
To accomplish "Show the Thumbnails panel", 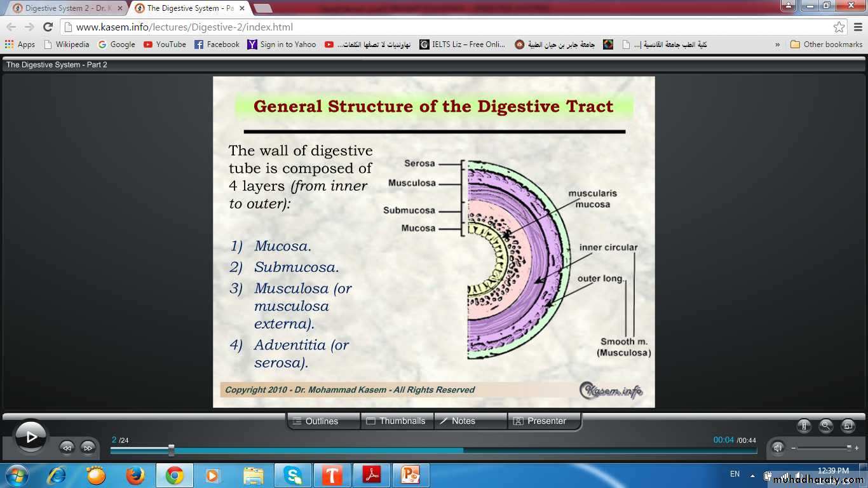I will [x=397, y=421].
